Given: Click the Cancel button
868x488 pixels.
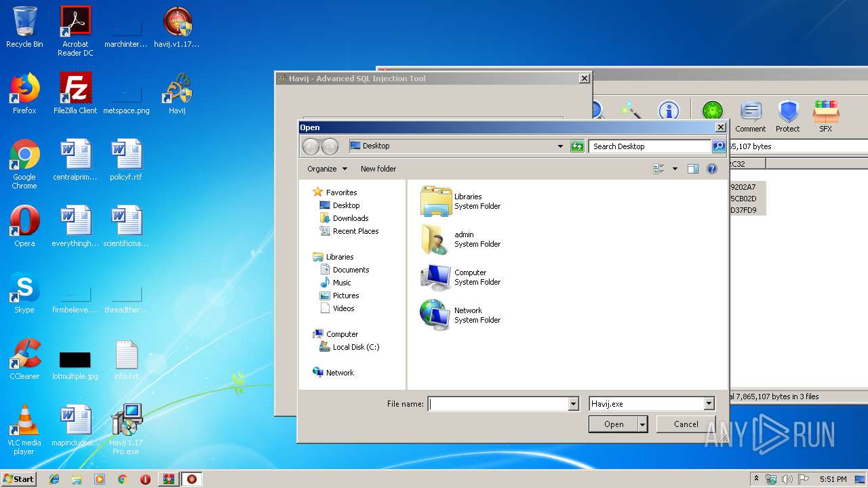Looking at the screenshot, I should 686,424.
